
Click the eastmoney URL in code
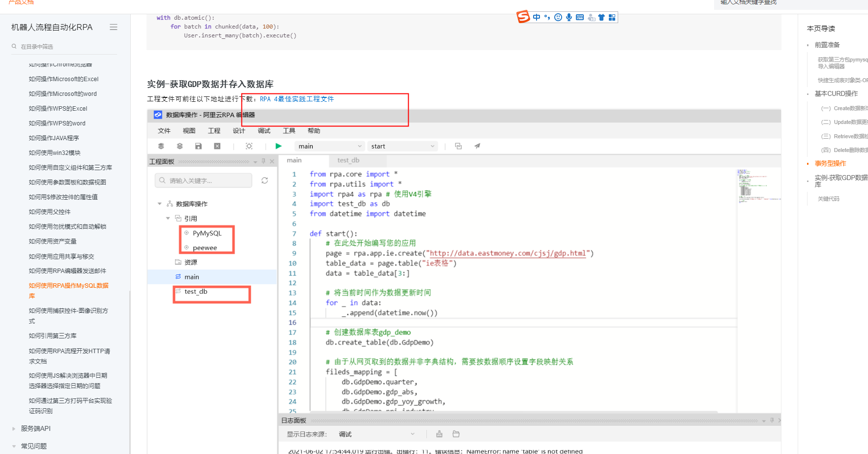tap(508, 253)
